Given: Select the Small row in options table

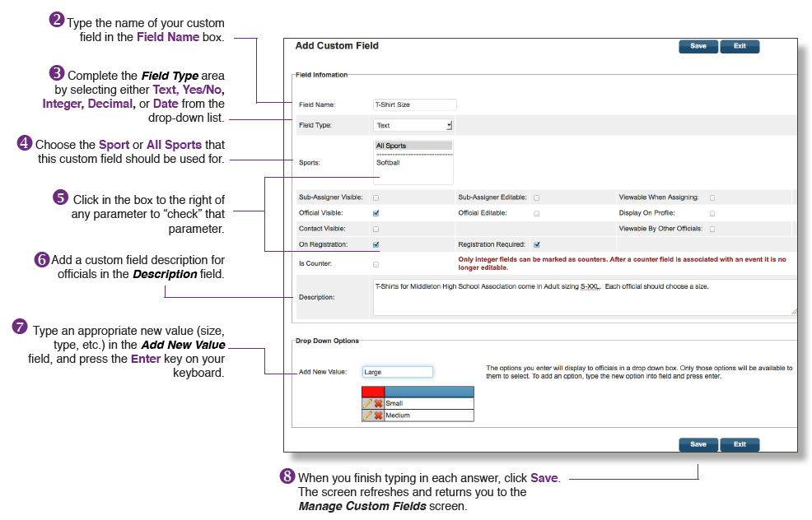Looking at the screenshot, I should (418, 404).
